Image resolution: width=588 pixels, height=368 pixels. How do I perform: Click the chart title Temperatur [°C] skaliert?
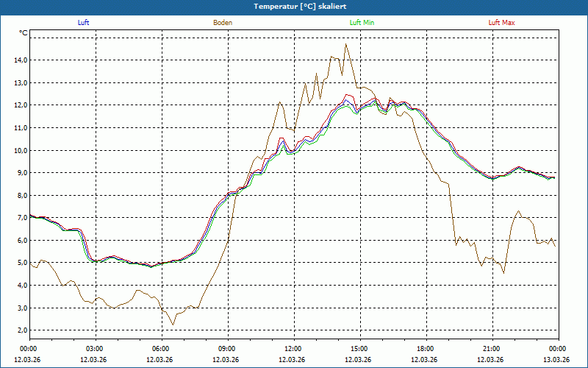coord(294,6)
